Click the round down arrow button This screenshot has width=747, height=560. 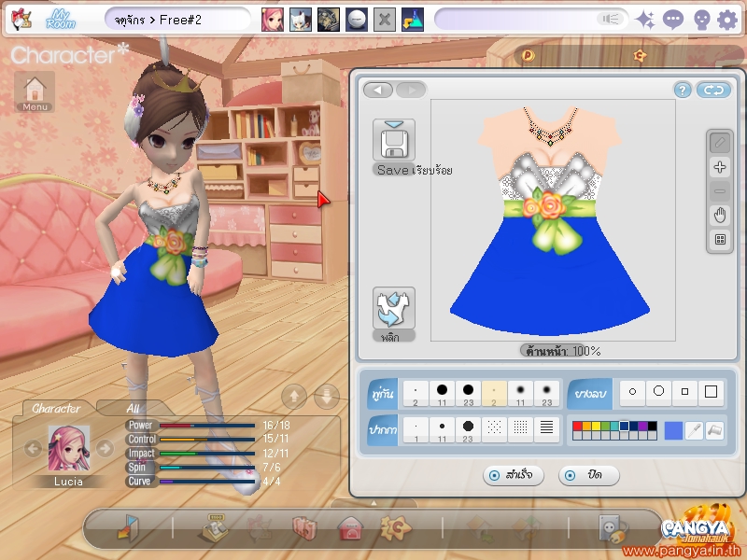point(327,396)
